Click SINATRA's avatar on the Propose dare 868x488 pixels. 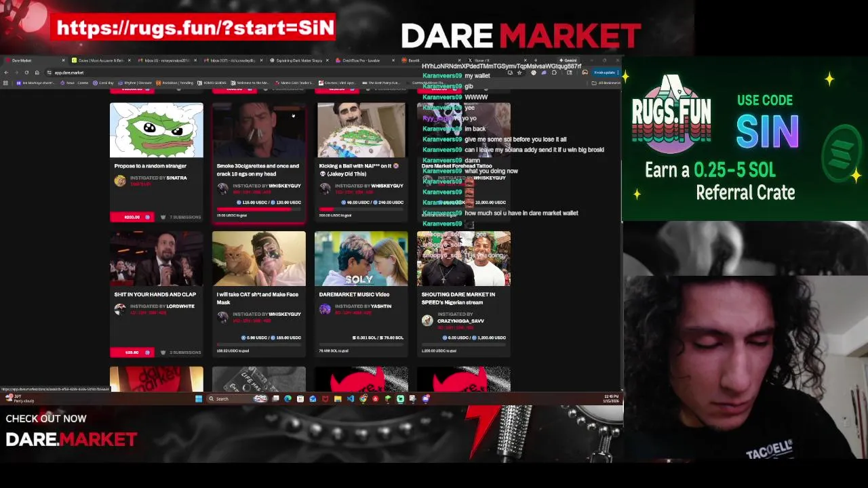[120, 180]
